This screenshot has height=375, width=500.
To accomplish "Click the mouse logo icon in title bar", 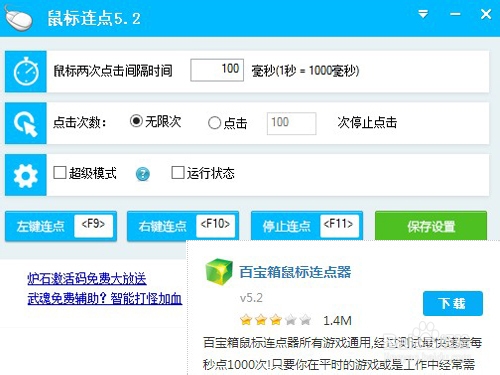I will [18, 18].
